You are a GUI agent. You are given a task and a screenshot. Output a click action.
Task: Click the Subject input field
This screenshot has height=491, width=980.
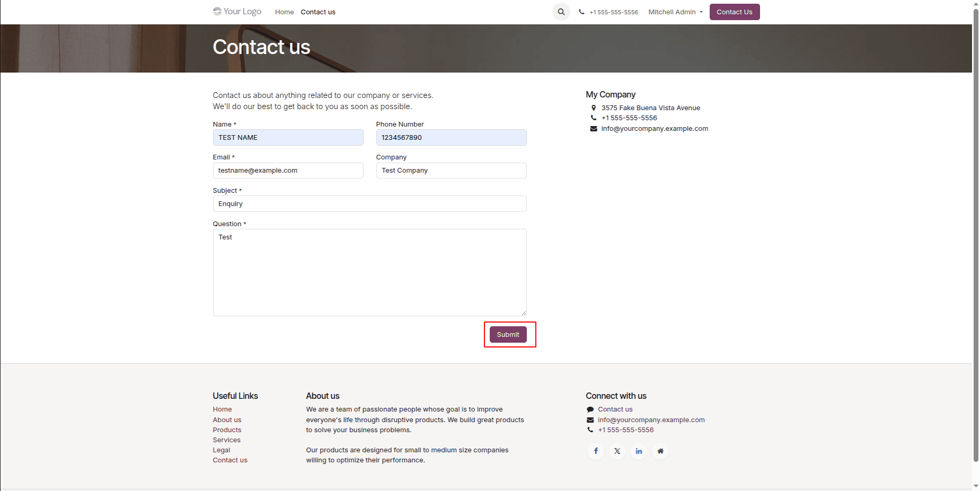coord(369,204)
